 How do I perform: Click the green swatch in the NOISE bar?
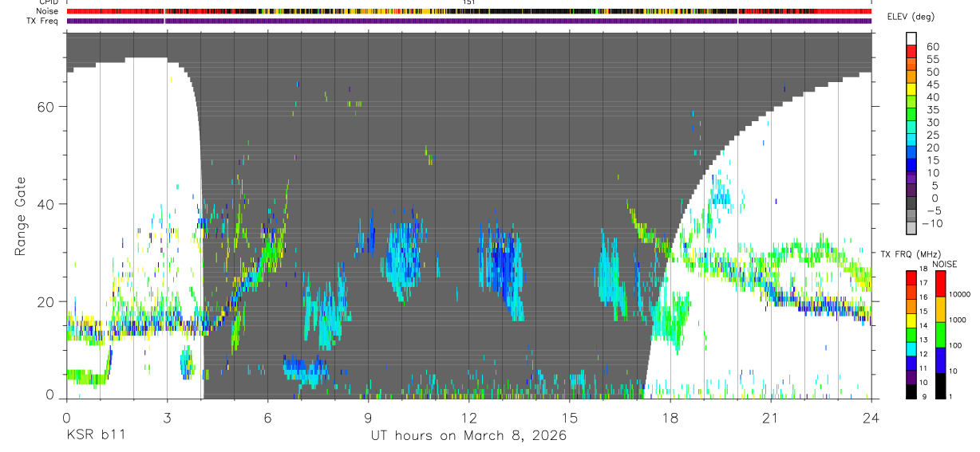pos(939,335)
